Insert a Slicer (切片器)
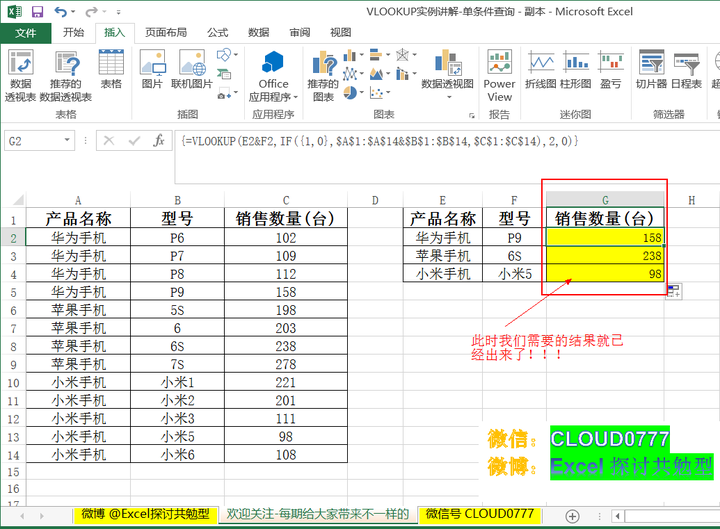Screen dimensions: 720x529 click(651, 69)
